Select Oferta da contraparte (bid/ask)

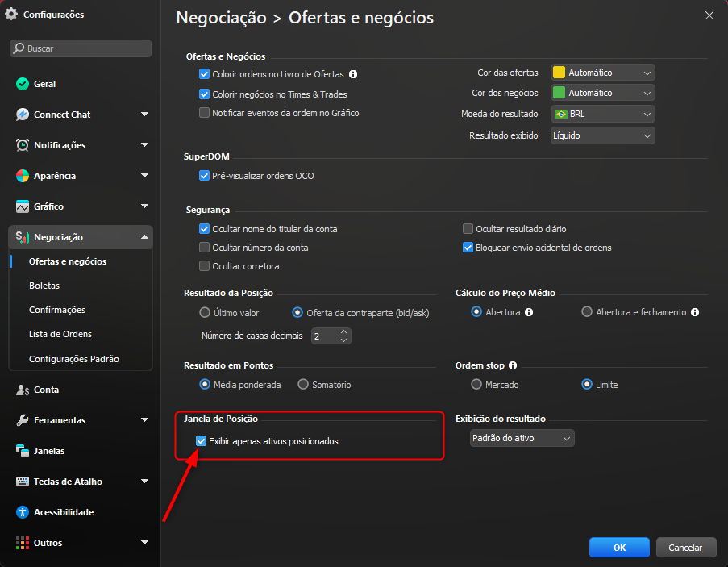[x=297, y=312]
